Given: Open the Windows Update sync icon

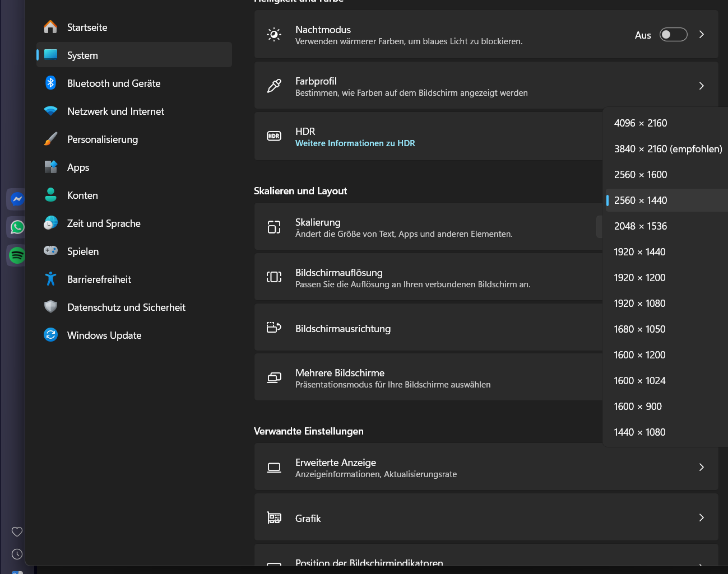Looking at the screenshot, I should (50, 335).
